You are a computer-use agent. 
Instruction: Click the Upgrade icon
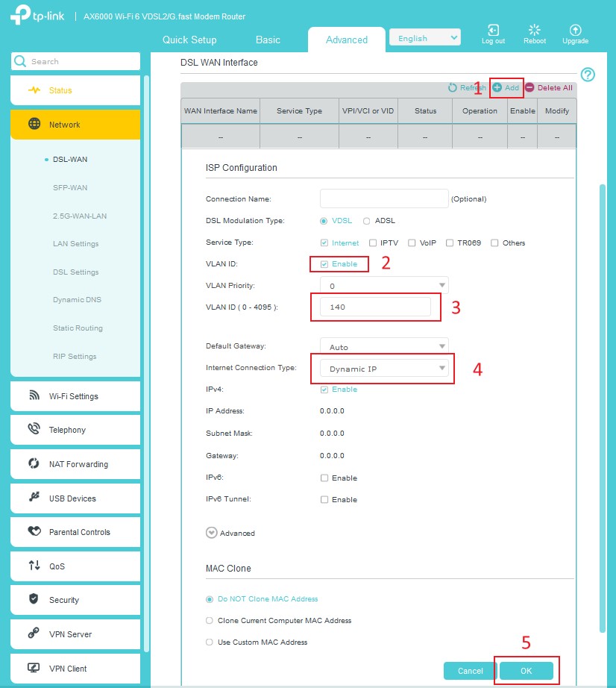(575, 30)
